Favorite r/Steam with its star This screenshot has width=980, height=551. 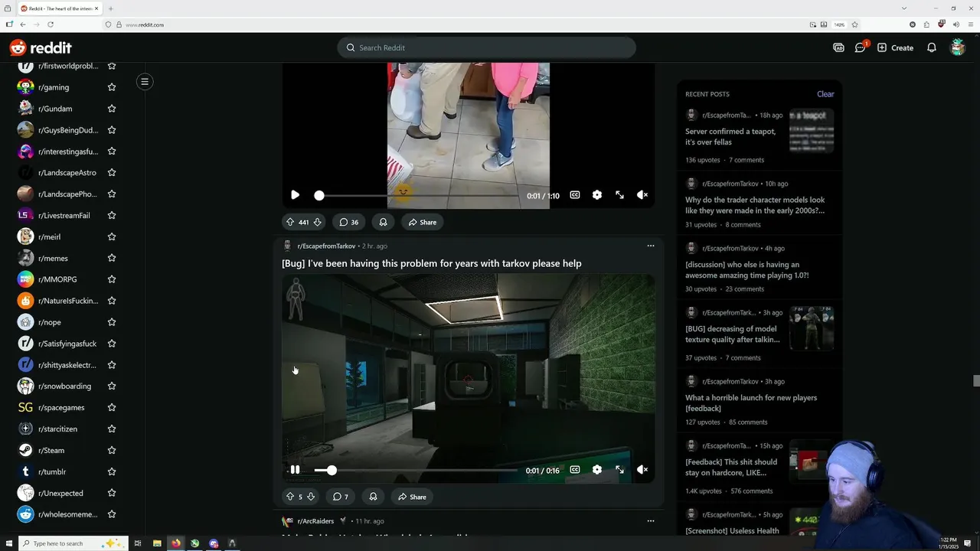point(112,450)
